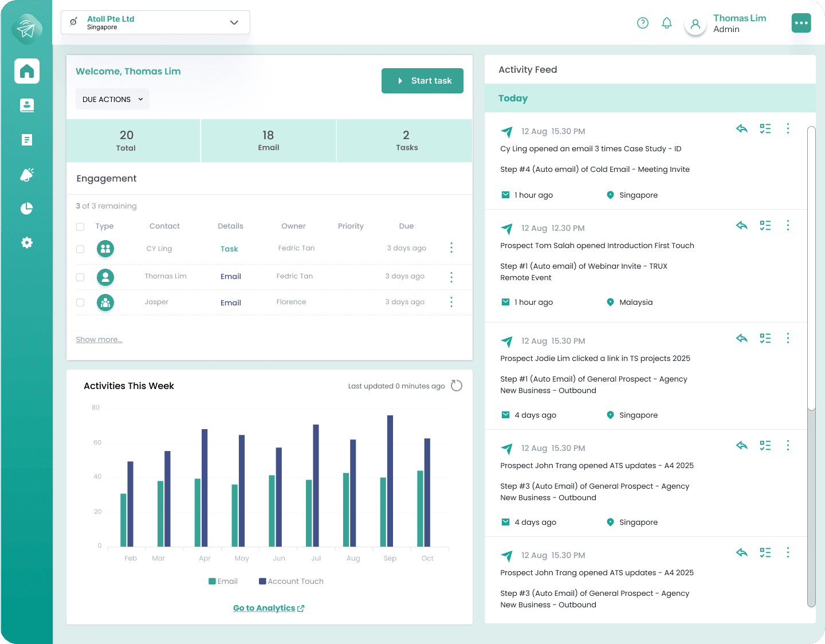
Task: Open row menu for Thomas Lim engagement
Action: click(451, 277)
